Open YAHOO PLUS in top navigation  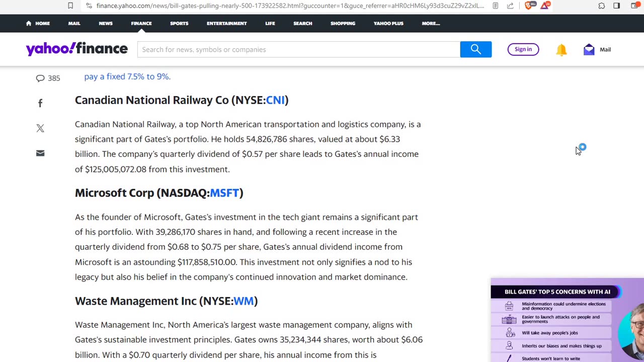(x=388, y=23)
